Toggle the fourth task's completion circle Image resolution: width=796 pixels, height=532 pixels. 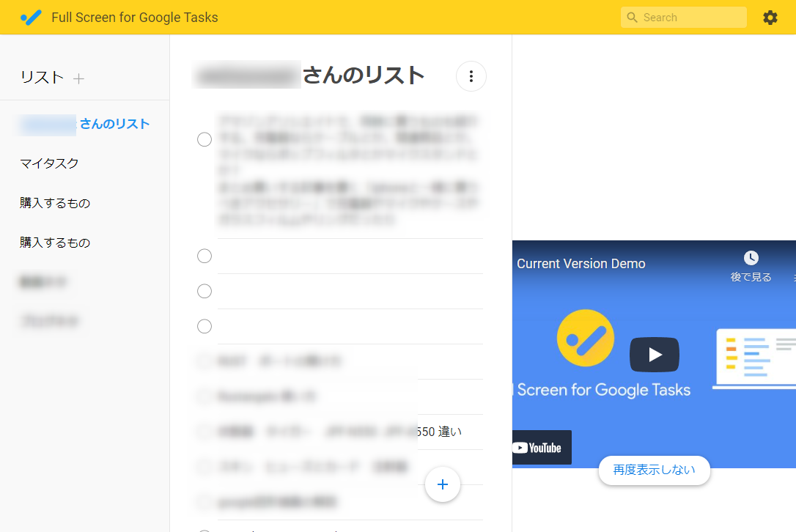click(204, 326)
